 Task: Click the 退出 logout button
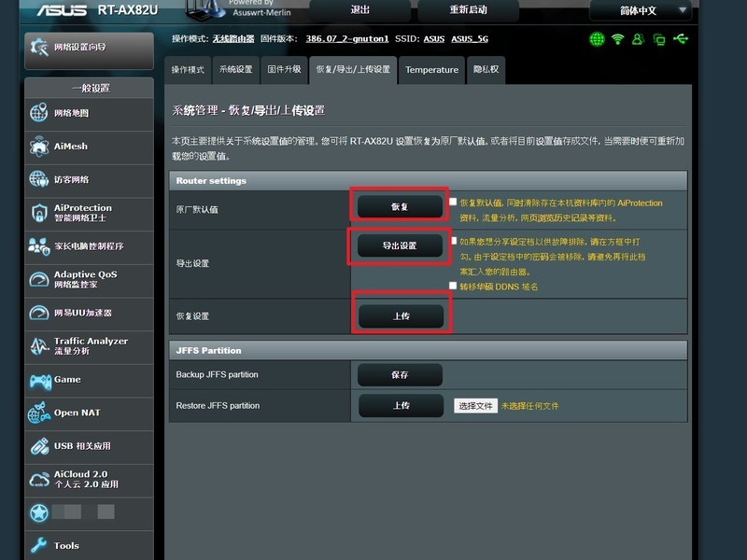[360, 10]
